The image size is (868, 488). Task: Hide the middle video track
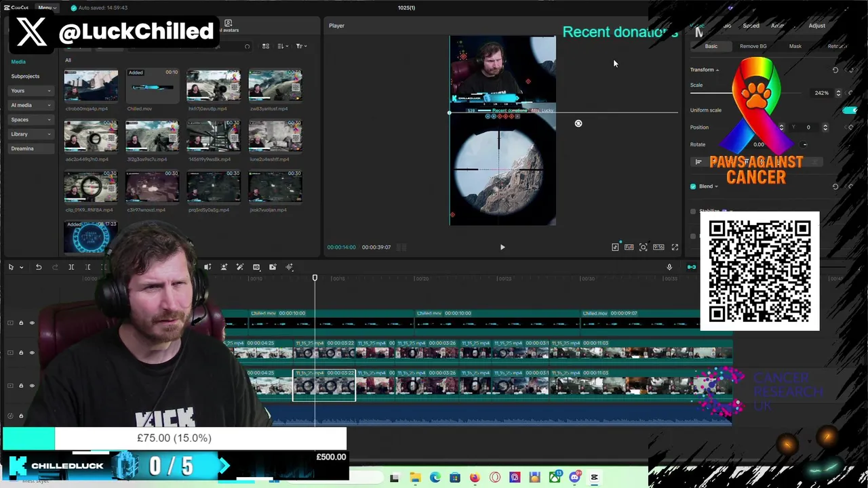(32, 352)
